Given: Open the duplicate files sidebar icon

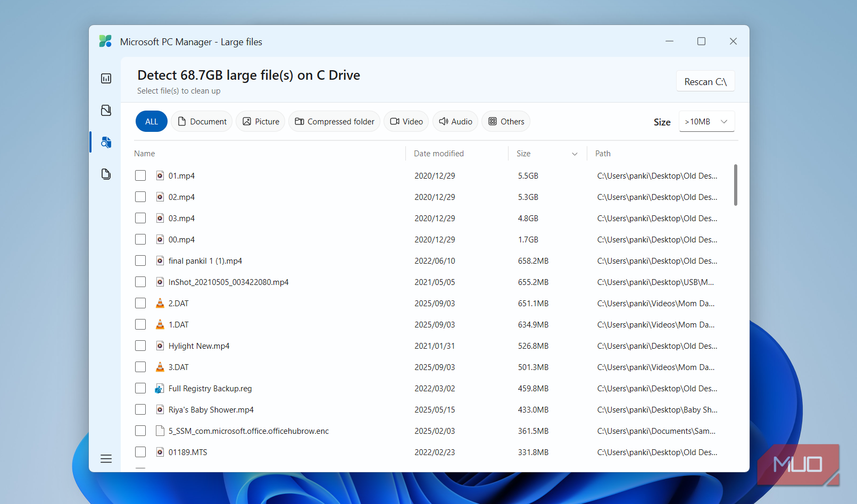Looking at the screenshot, I should [x=106, y=174].
